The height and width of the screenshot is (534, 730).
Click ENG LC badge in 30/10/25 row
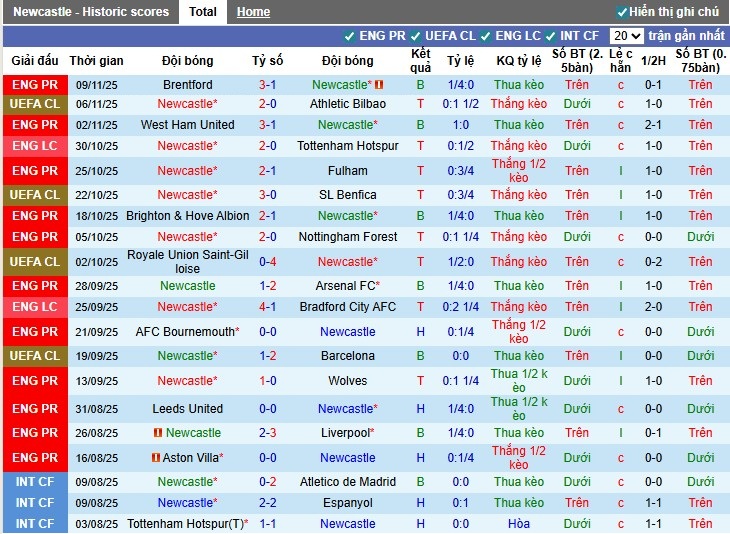pyautogui.click(x=35, y=146)
